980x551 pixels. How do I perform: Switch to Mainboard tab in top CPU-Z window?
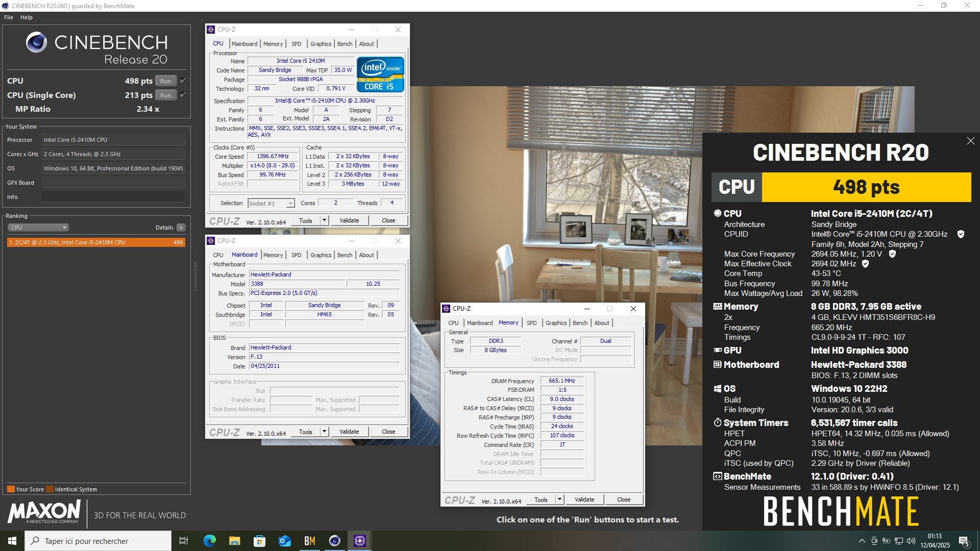click(244, 44)
